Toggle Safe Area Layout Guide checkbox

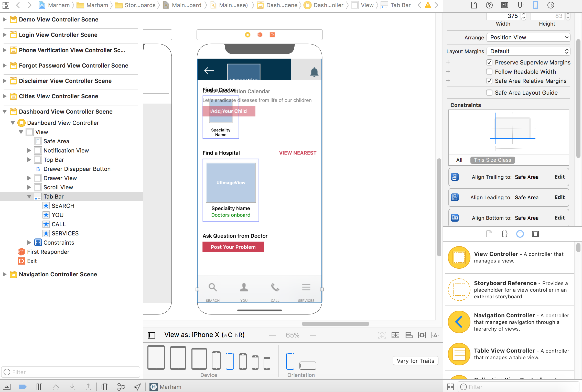click(x=489, y=92)
